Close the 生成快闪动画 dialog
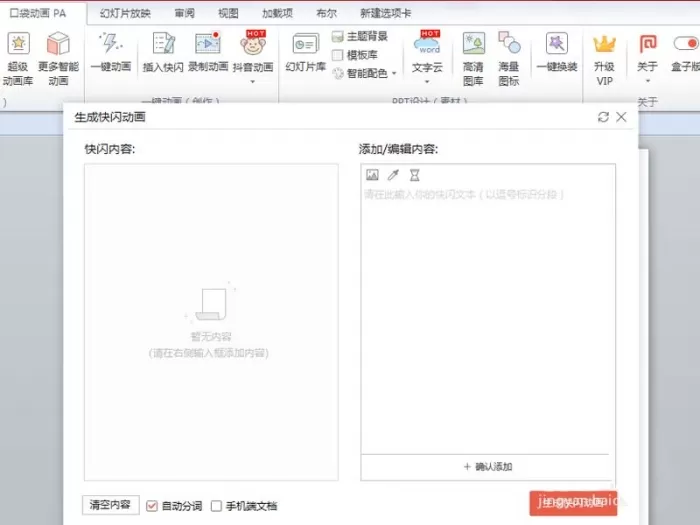 tap(621, 117)
